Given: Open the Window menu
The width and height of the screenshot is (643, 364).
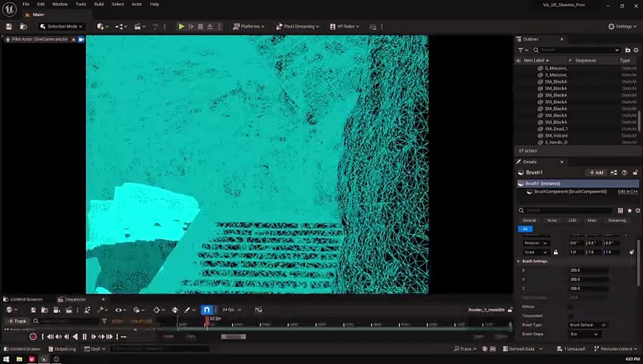Looking at the screenshot, I should point(60,4).
